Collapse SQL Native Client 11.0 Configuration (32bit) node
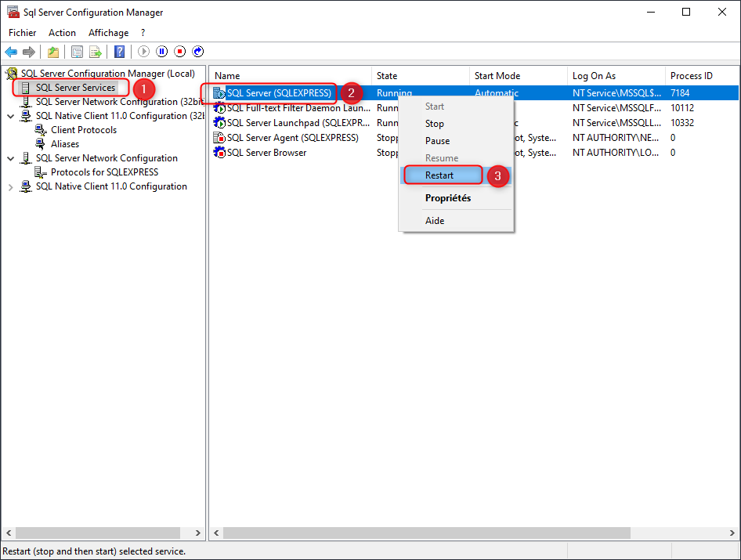 click(10, 116)
